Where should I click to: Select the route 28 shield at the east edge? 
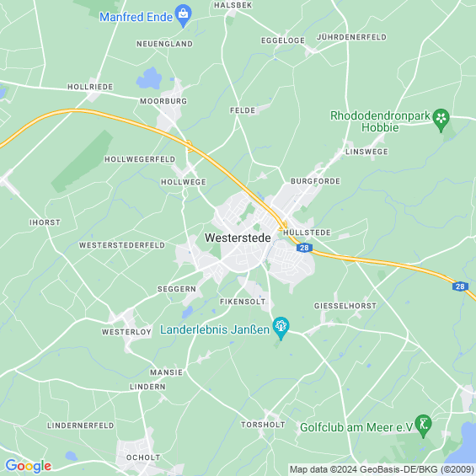click(460, 286)
